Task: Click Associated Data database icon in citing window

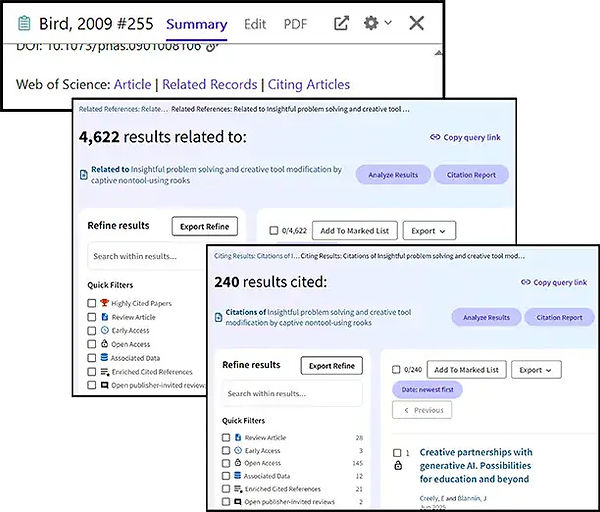Action: tap(238, 476)
